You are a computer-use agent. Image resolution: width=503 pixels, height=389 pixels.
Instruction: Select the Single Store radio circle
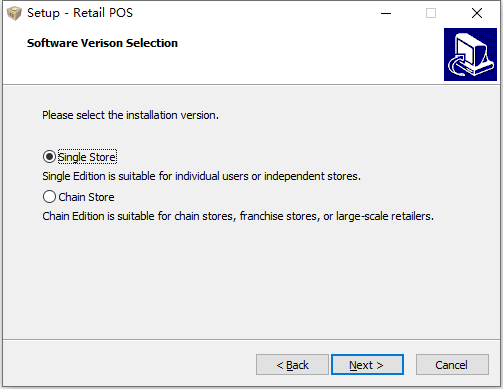point(49,156)
